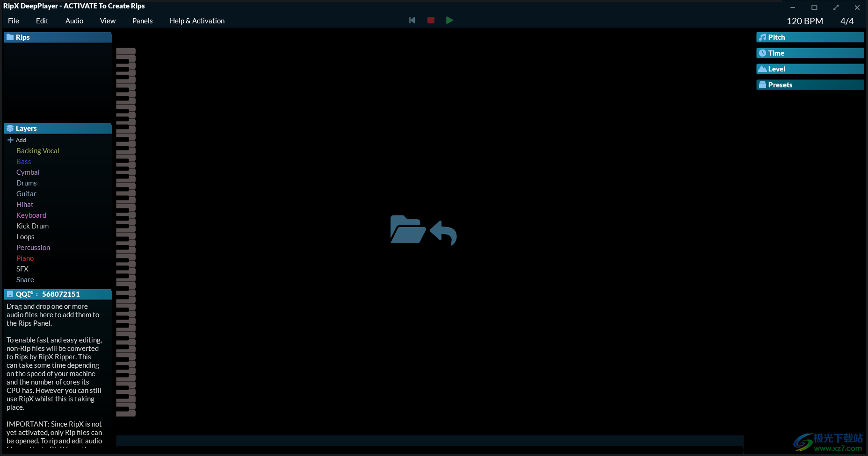Click the undo arrow icon in the center workspace
This screenshot has height=456, width=868.
(x=443, y=233)
